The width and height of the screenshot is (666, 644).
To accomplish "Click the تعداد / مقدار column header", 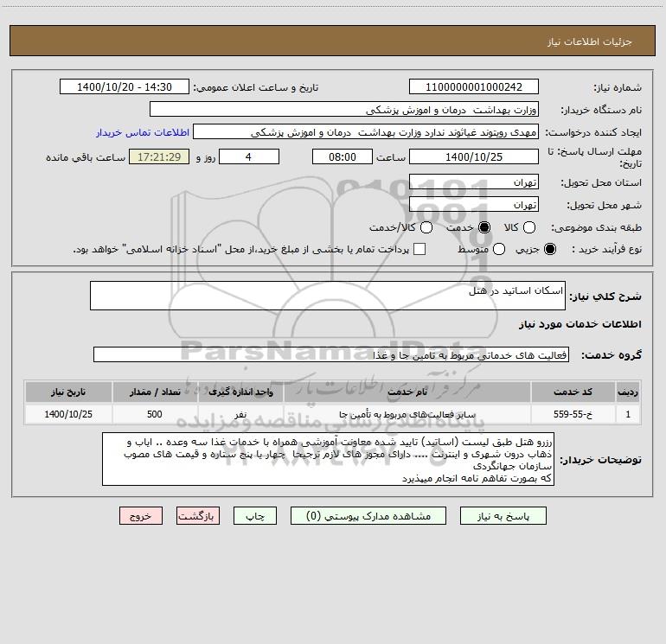I will click(x=155, y=392).
